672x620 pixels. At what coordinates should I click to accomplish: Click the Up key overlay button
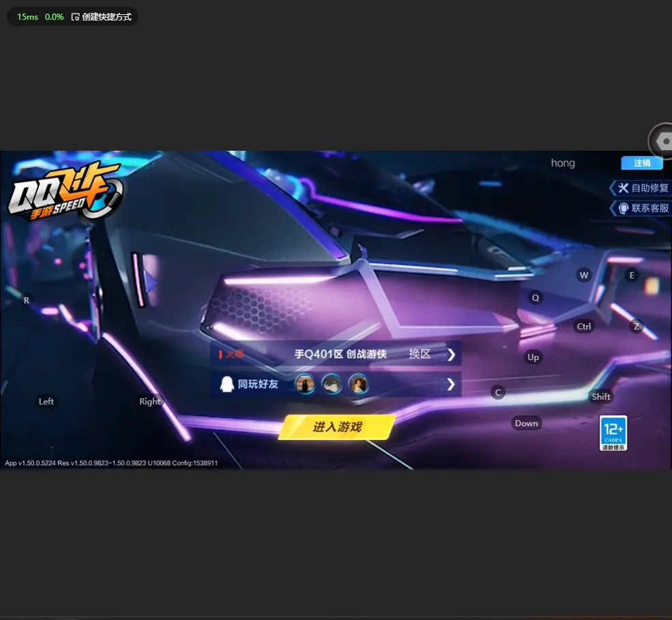coord(533,357)
